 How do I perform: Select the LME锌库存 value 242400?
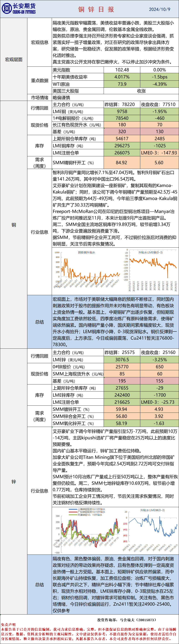click(122, 395)
